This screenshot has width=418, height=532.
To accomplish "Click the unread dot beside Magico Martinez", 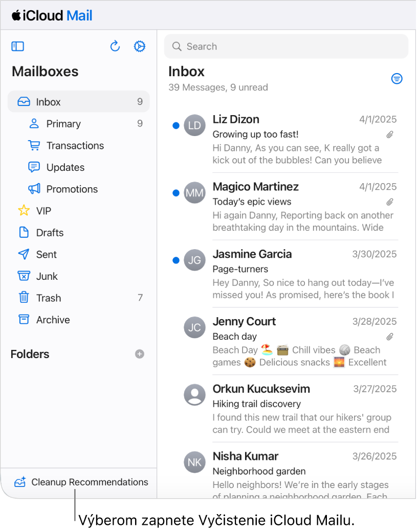I will click(176, 193).
